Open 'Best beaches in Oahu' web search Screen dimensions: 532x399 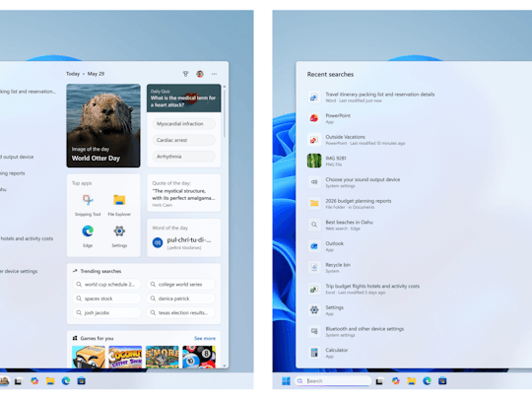[349, 223]
